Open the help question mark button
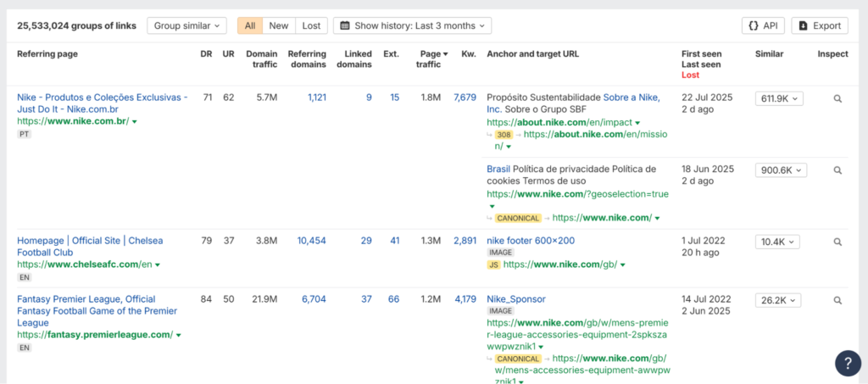 tap(848, 364)
